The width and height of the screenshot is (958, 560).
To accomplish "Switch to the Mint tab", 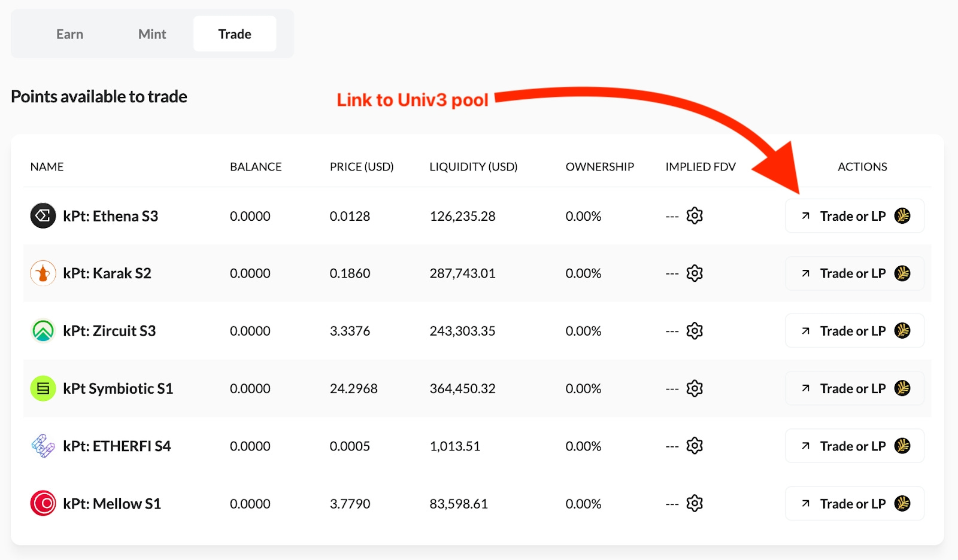I will pyautogui.click(x=152, y=34).
